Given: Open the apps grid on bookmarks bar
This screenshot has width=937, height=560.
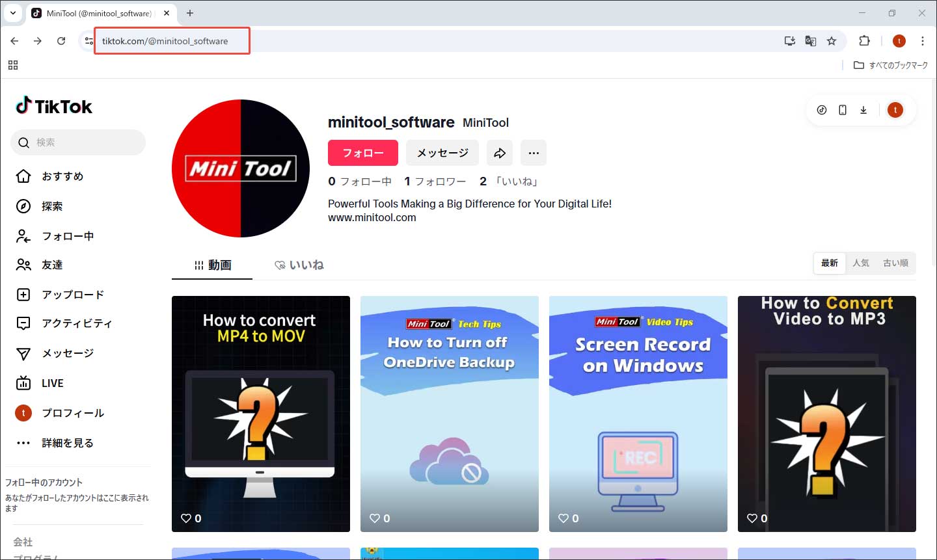Looking at the screenshot, I should click(13, 65).
